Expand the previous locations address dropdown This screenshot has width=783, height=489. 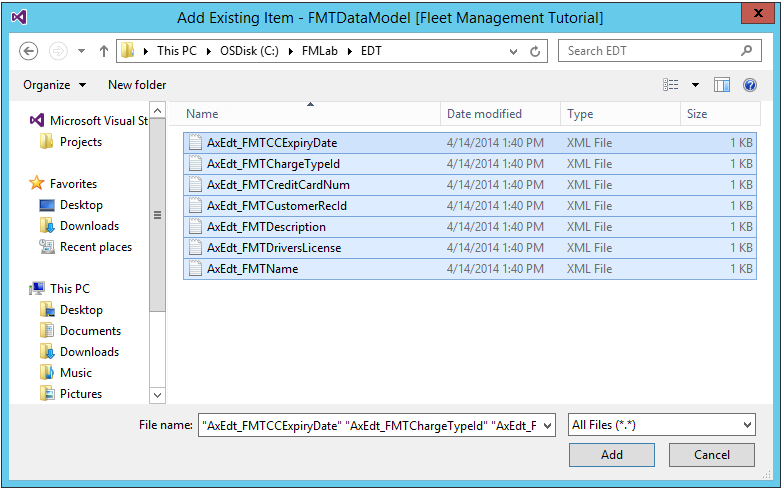[513, 51]
